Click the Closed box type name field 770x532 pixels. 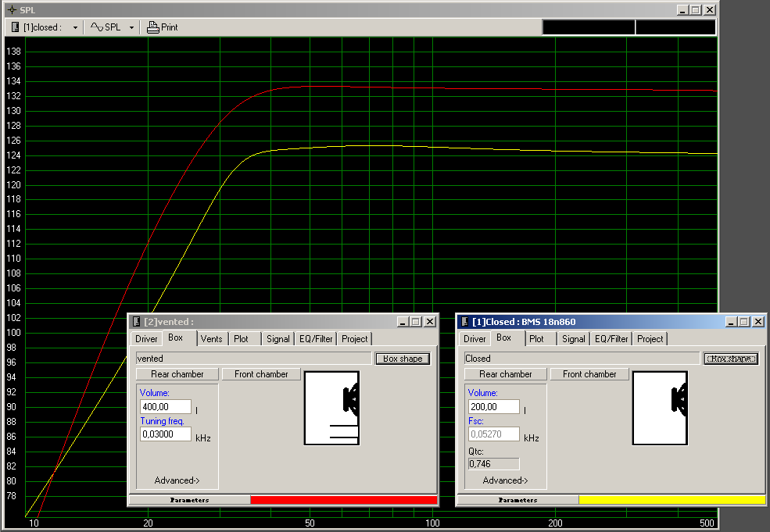point(582,359)
